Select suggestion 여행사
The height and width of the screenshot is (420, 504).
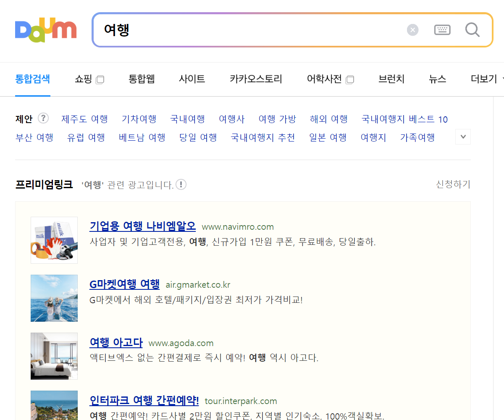coord(232,119)
